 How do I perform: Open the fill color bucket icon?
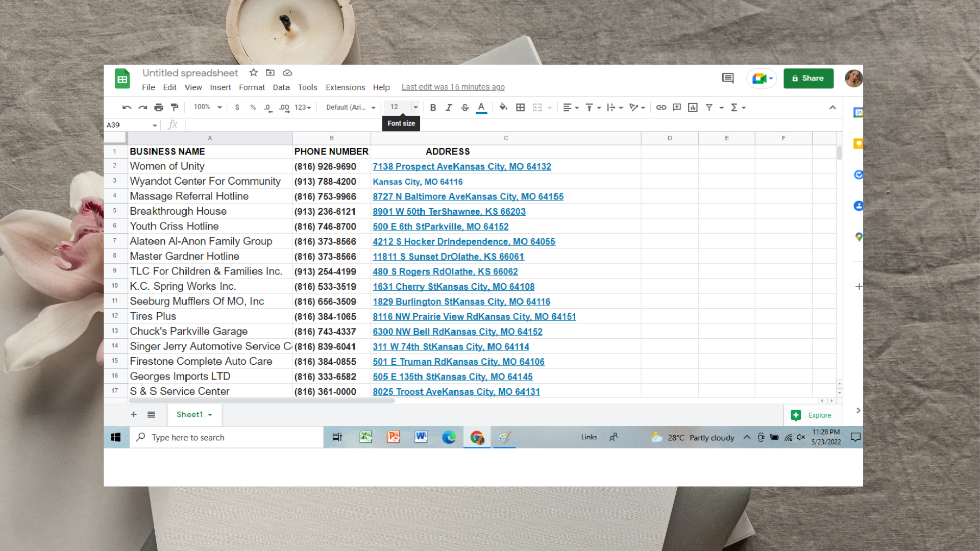(x=503, y=107)
